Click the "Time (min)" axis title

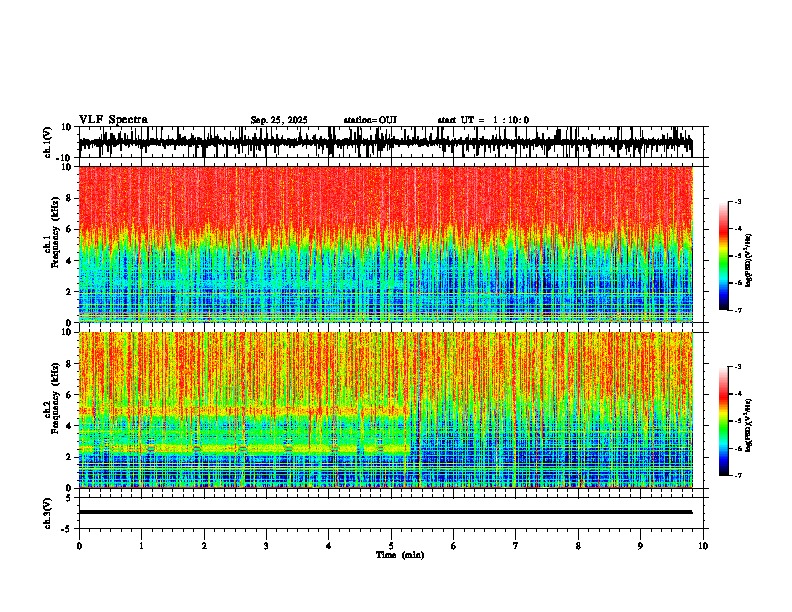(x=400, y=554)
